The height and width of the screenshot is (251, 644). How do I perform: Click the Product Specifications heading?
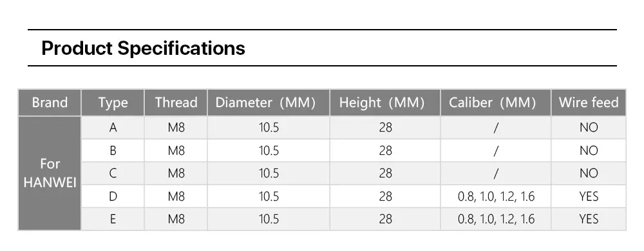point(144,48)
